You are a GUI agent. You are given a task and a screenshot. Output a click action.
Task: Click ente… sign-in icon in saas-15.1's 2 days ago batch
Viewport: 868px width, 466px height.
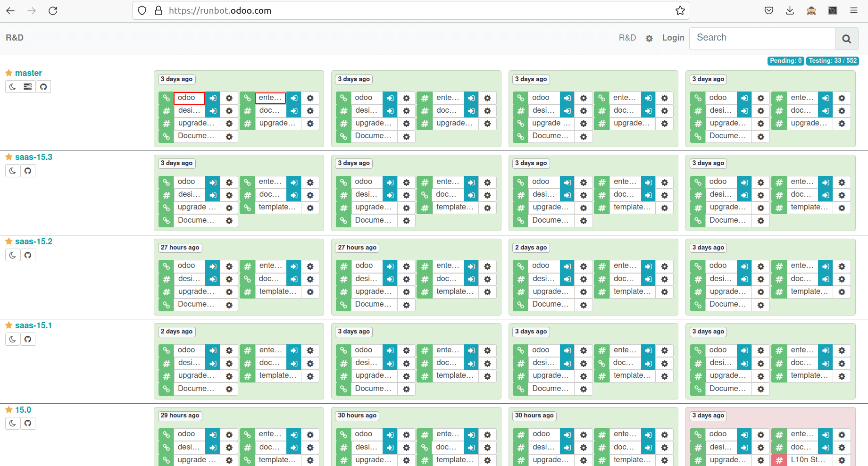294,350
